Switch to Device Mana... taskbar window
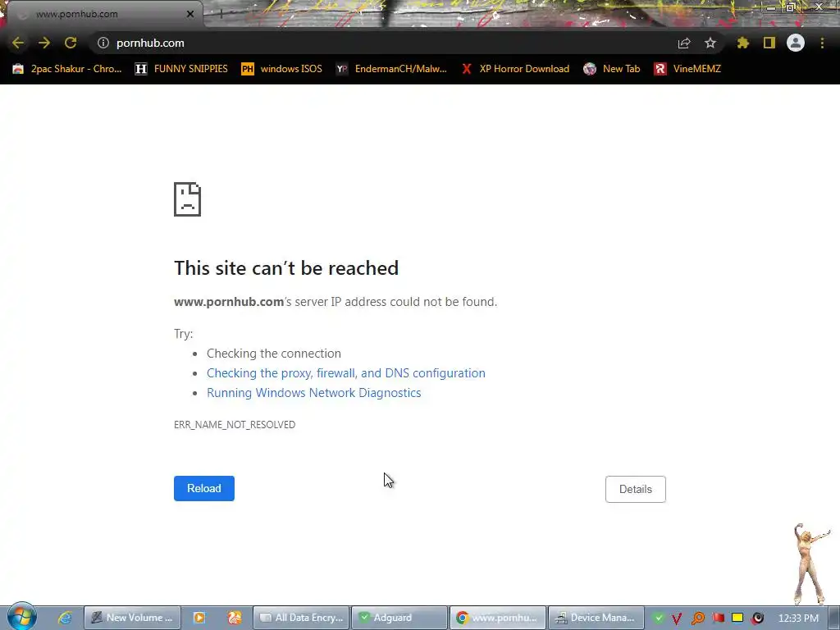The height and width of the screenshot is (630, 840). tap(596, 618)
